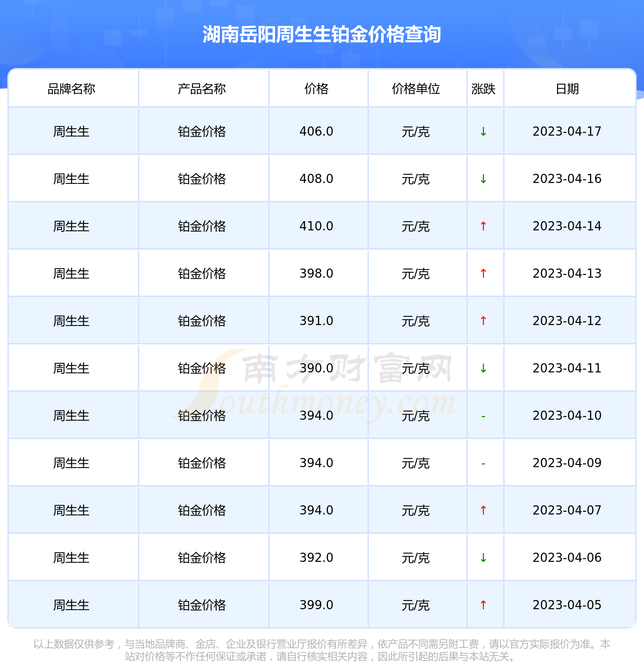Click the red up arrow for 2023-04-13
Screen dimensions: 644x669
click(x=483, y=274)
